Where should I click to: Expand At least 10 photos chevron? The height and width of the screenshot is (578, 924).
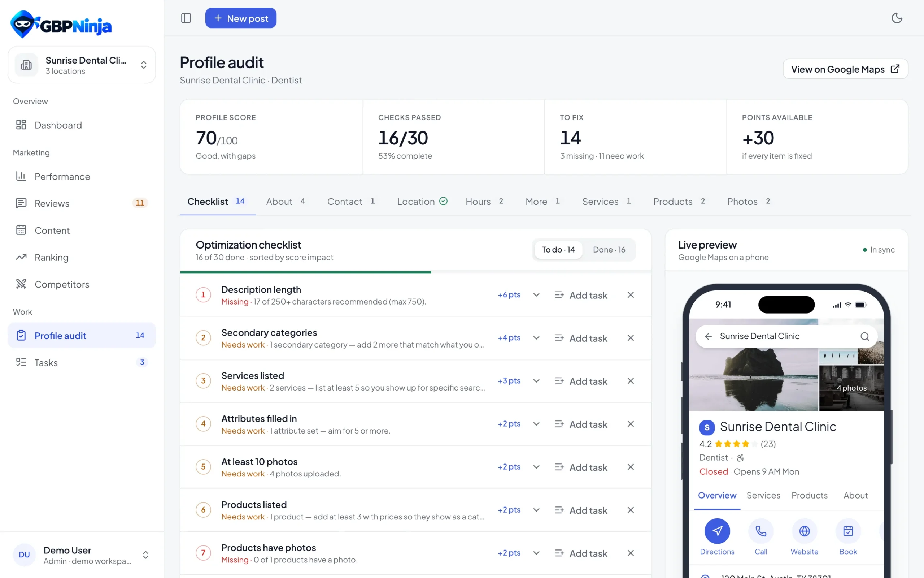pos(536,467)
